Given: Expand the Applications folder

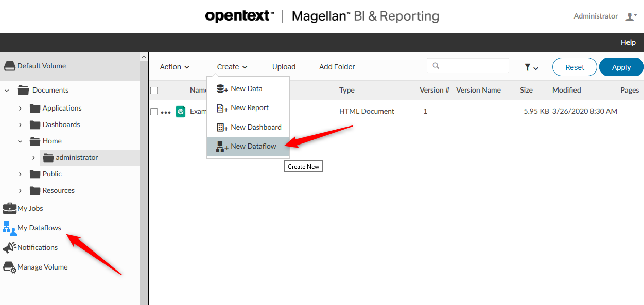Looking at the screenshot, I should tap(20, 108).
